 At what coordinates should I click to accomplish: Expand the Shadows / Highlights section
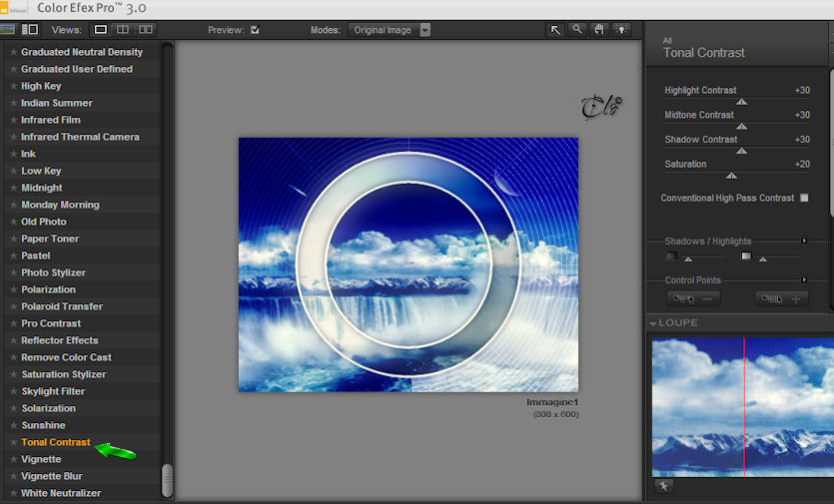(x=804, y=241)
